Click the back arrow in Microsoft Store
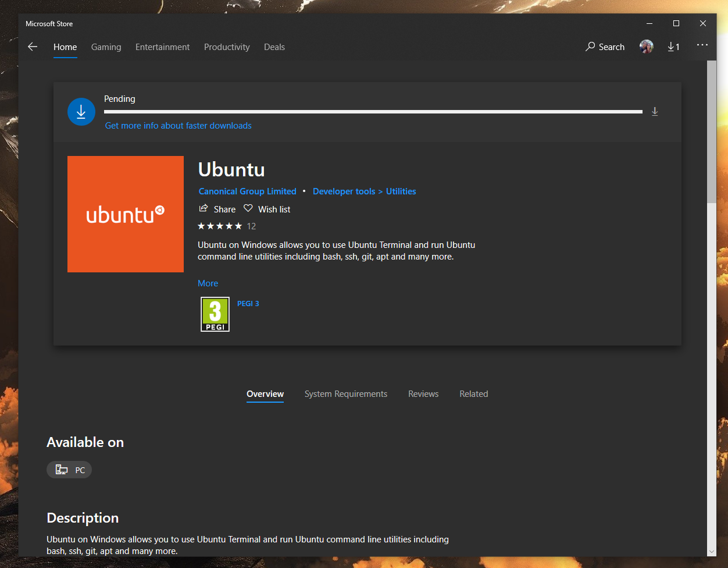728x568 pixels. tap(33, 47)
